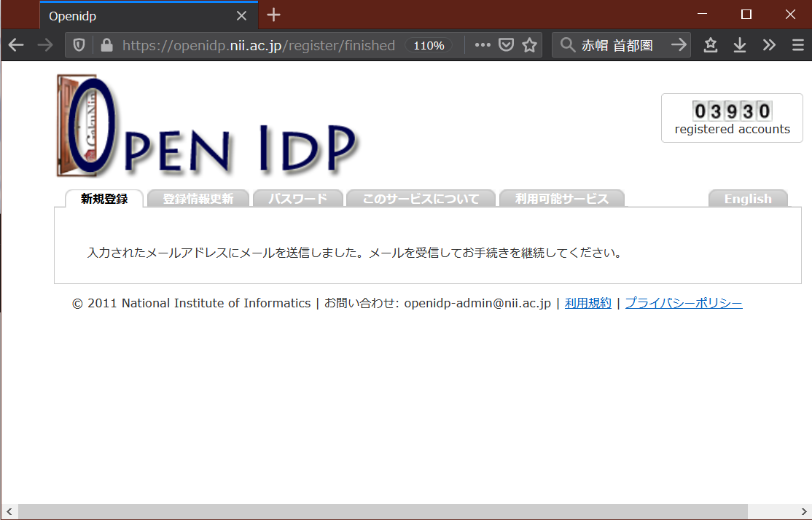
Task: Close the Openidp tab
Action: pos(241,16)
